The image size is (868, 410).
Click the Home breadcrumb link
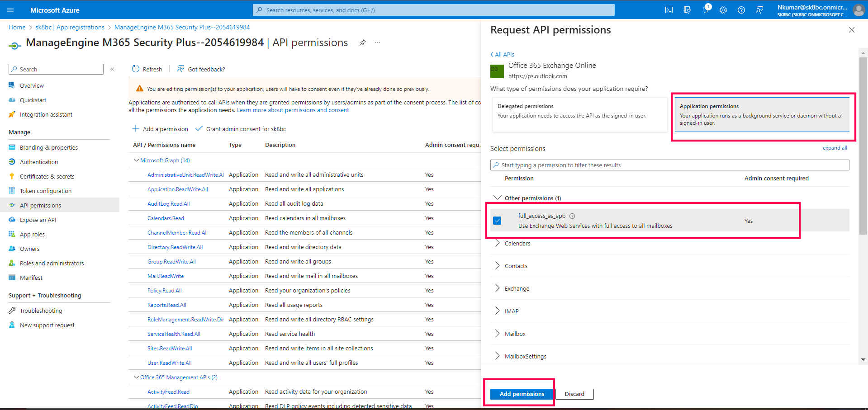pos(17,28)
